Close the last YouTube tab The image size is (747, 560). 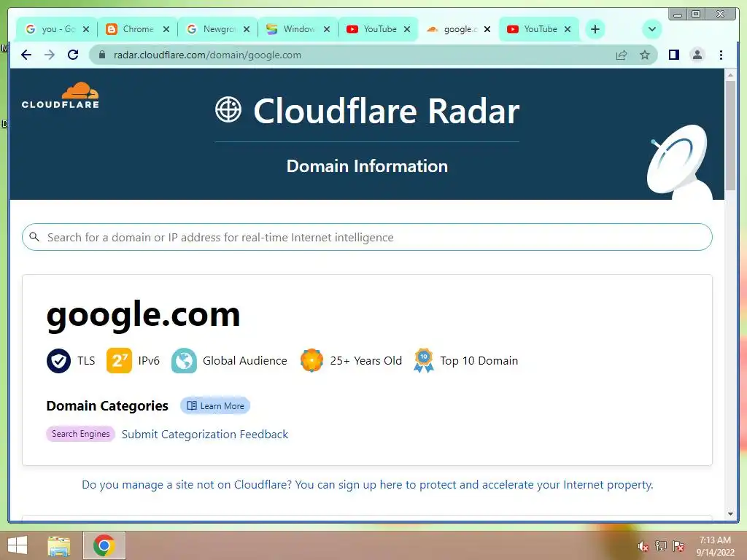568,29
